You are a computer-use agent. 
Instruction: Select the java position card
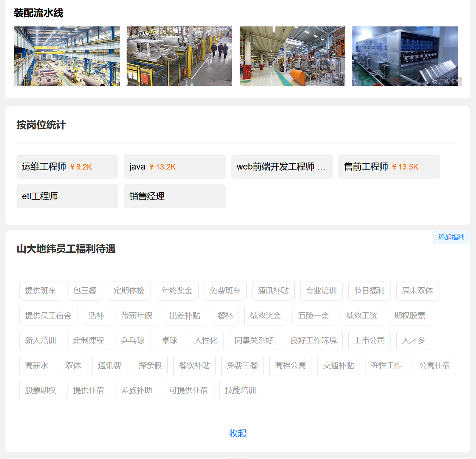(174, 167)
